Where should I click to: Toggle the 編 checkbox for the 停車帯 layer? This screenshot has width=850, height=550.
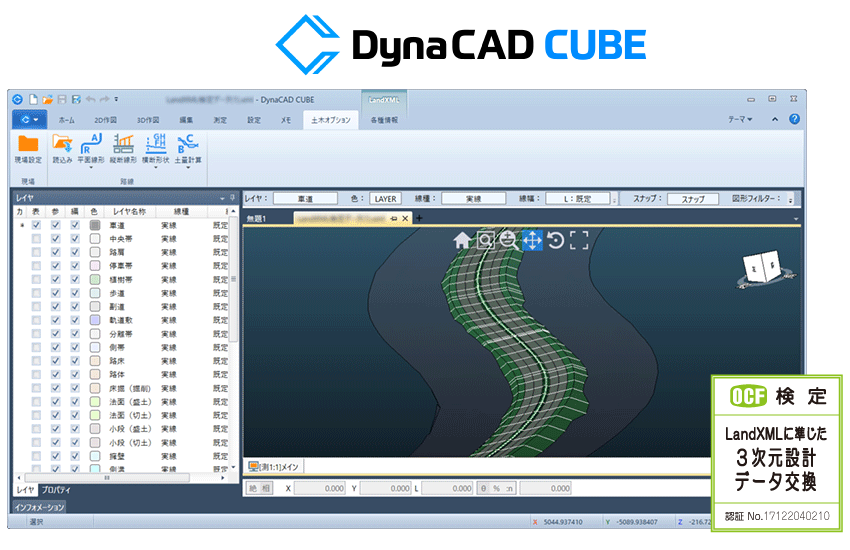point(75,266)
